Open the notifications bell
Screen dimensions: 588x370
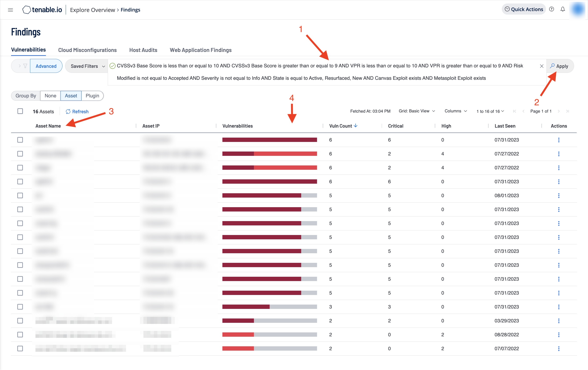pyautogui.click(x=563, y=9)
